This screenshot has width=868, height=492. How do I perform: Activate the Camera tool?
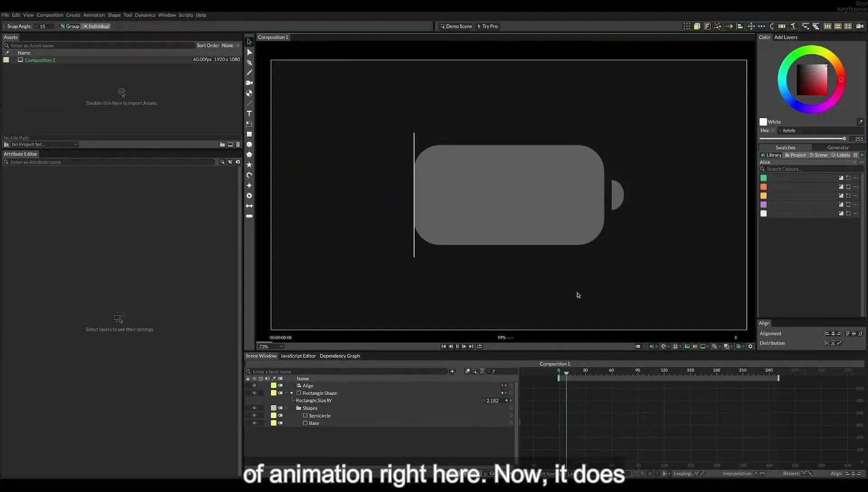click(x=249, y=83)
